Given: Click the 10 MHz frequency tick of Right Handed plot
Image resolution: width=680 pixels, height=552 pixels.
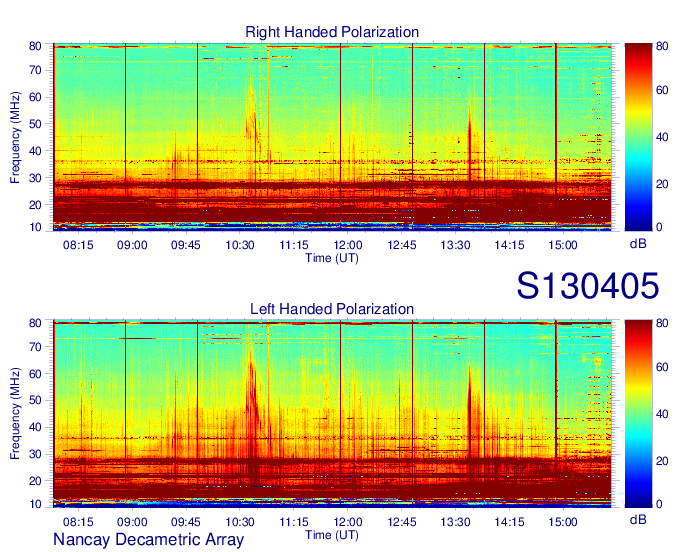Looking at the screenshot, I should (x=35, y=227).
